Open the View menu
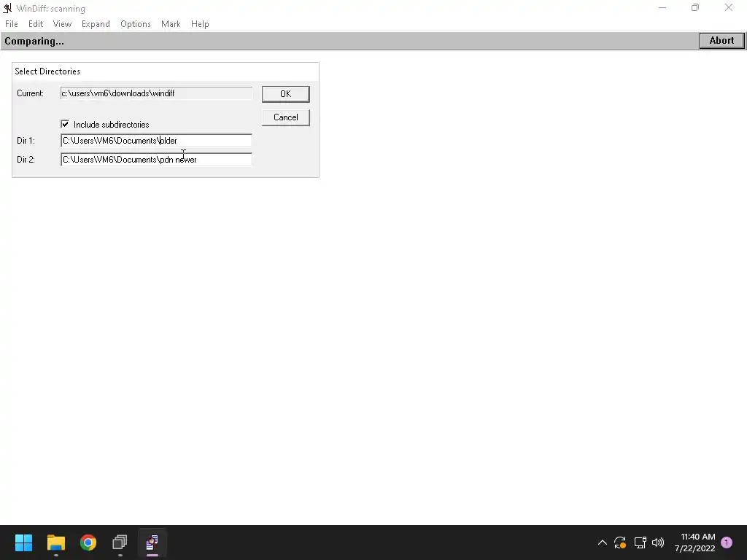This screenshot has height=560, width=747. tap(62, 24)
